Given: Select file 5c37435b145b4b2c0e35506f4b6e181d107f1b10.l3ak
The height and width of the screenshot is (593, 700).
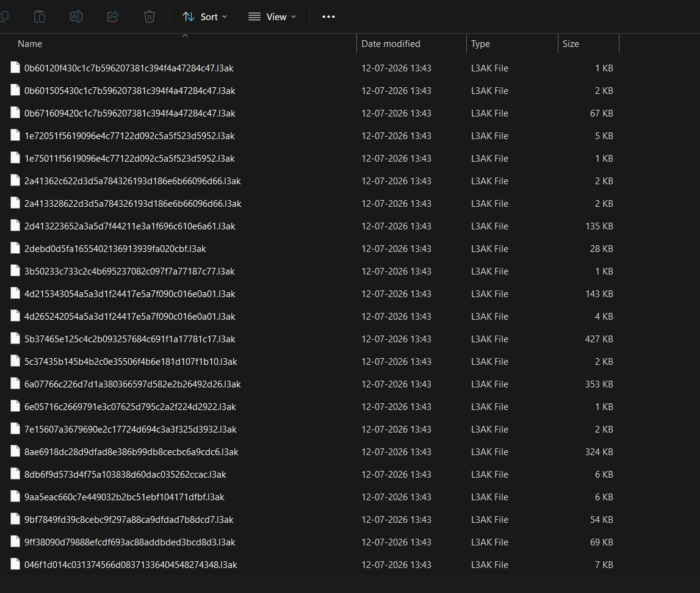Looking at the screenshot, I should tap(131, 361).
